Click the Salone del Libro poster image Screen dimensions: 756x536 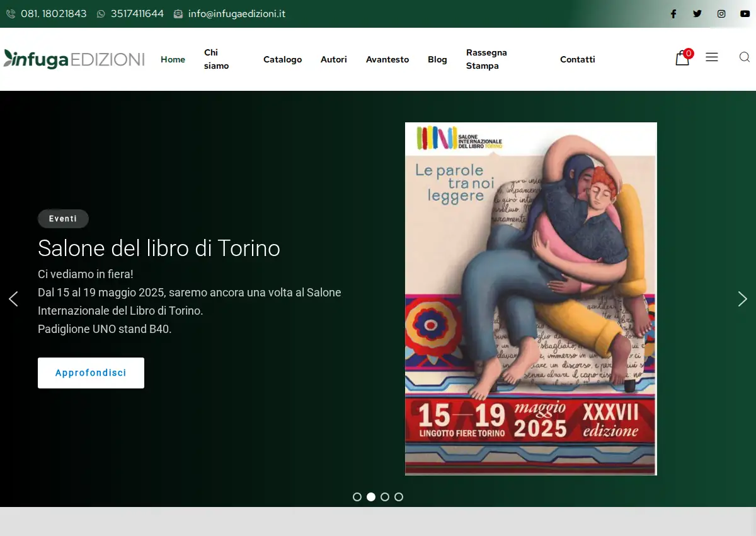click(x=531, y=299)
